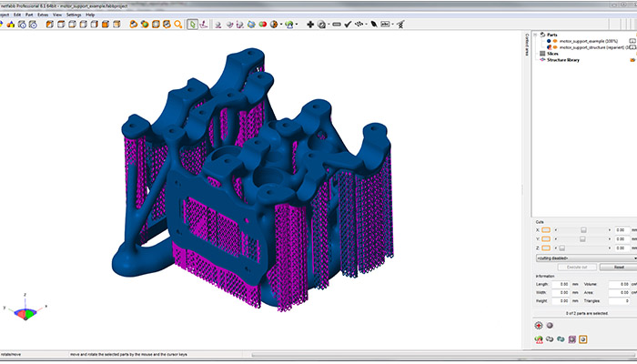Collapse the Parts tree node
Viewport: 637px width, 364px height.
[535, 35]
